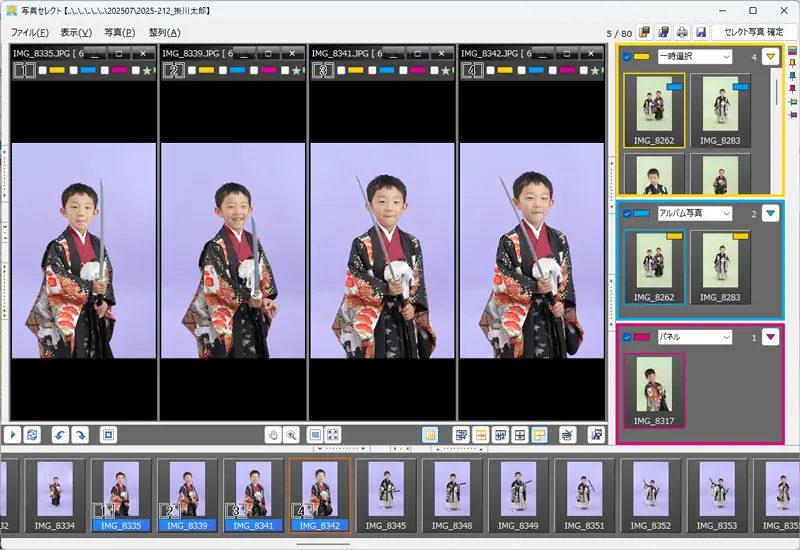This screenshot has height=550, width=800.
Task: Click the fit-to-window expand icon
Action: (x=333, y=435)
